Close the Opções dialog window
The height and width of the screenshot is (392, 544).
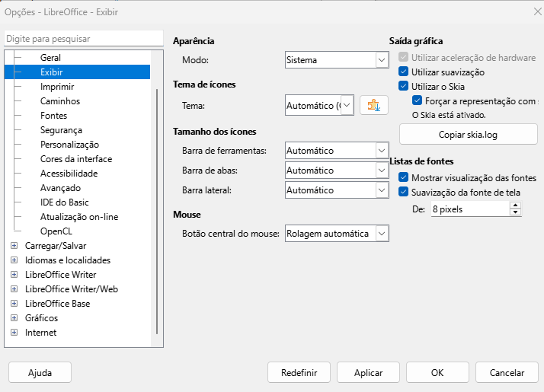[537, 11]
